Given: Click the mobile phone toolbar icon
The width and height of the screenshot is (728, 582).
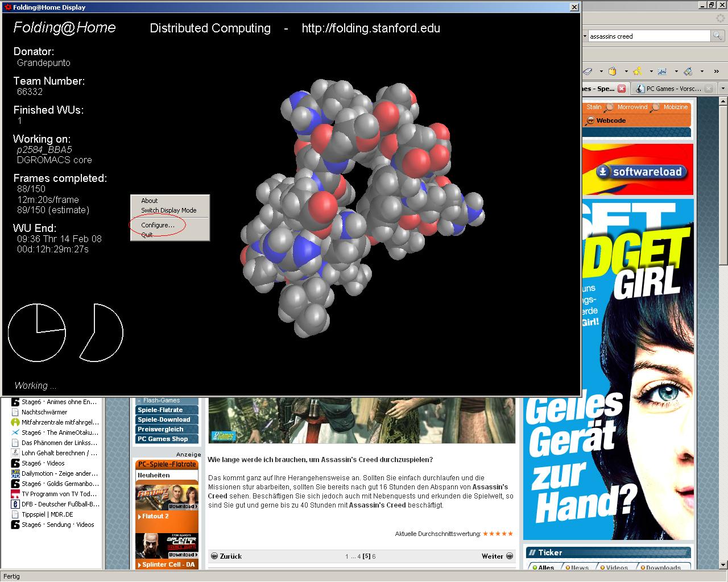Looking at the screenshot, I should point(688,71).
